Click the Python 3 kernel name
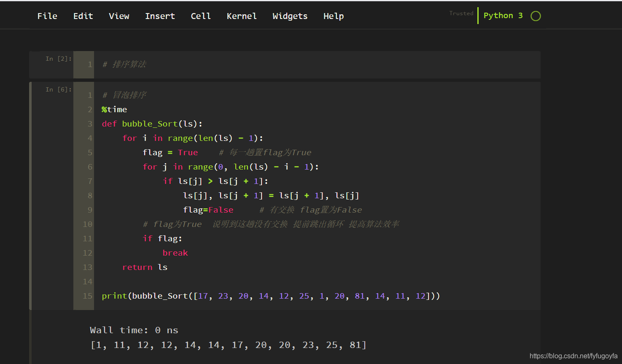This screenshot has width=622, height=364. [503, 16]
